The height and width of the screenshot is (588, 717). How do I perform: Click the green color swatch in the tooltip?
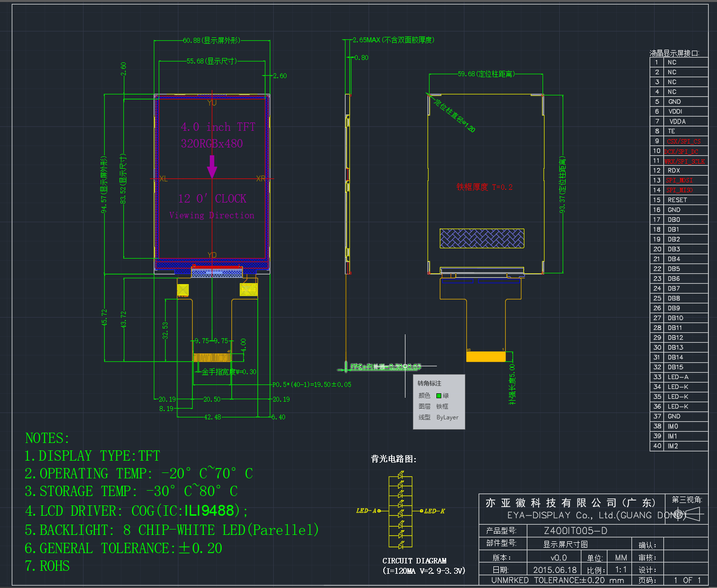tap(439, 396)
